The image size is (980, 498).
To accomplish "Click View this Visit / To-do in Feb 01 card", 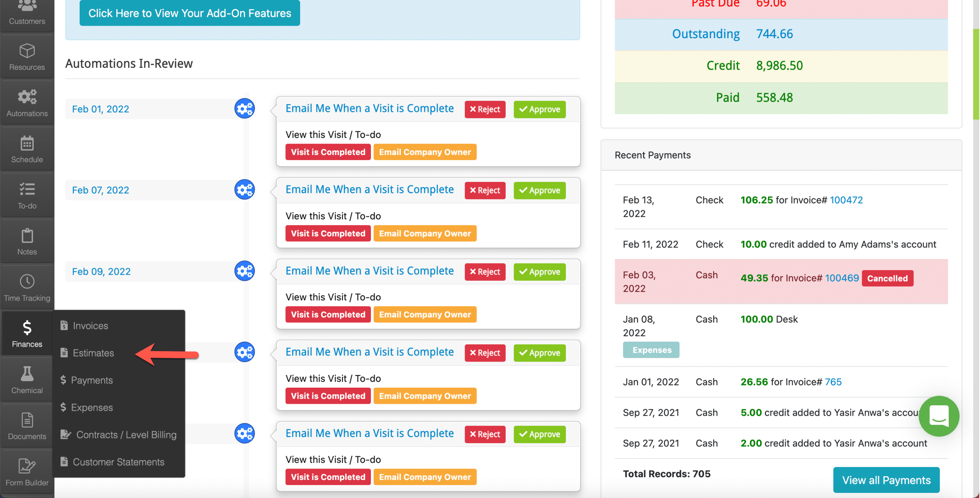I will [333, 134].
